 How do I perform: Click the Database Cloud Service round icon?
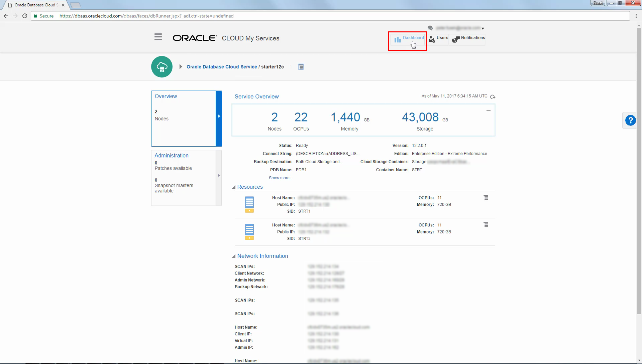click(x=162, y=67)
